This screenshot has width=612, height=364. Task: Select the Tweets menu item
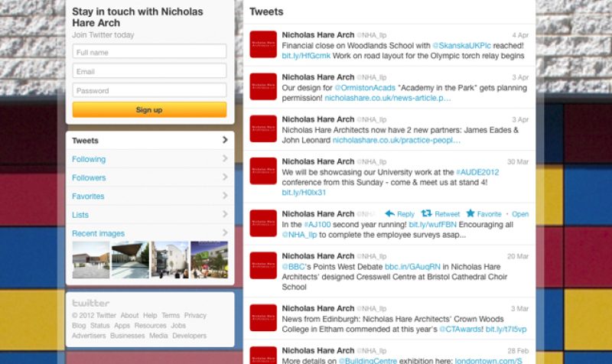(150, 141)
